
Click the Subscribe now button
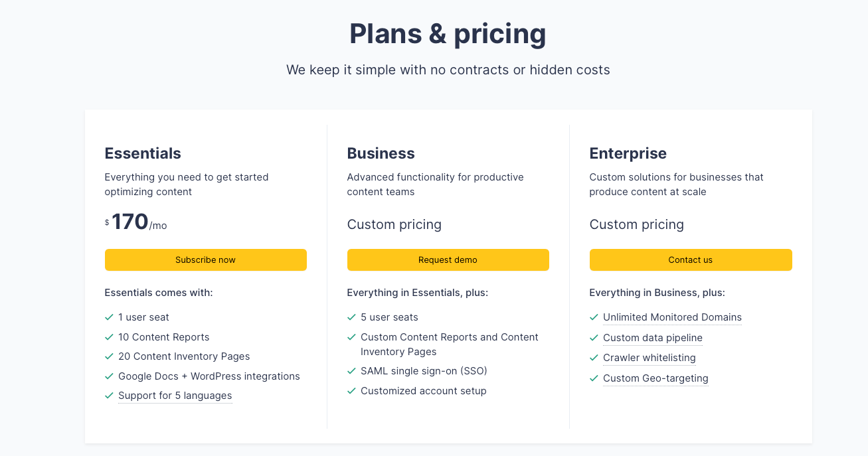pyautogui.click(x=205, y=260)
